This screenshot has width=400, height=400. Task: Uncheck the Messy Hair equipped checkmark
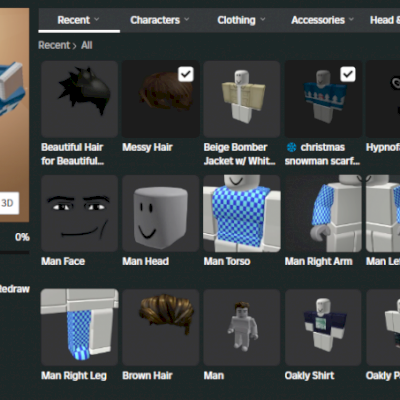(186, 74)
